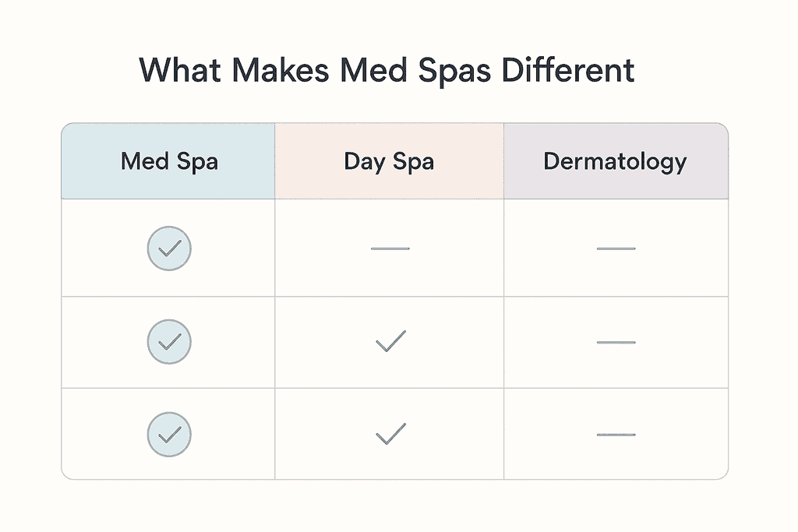Select the Med Spa column header
Image resolution: width=798 pixels, height=532 pixels.
point(169,162)
